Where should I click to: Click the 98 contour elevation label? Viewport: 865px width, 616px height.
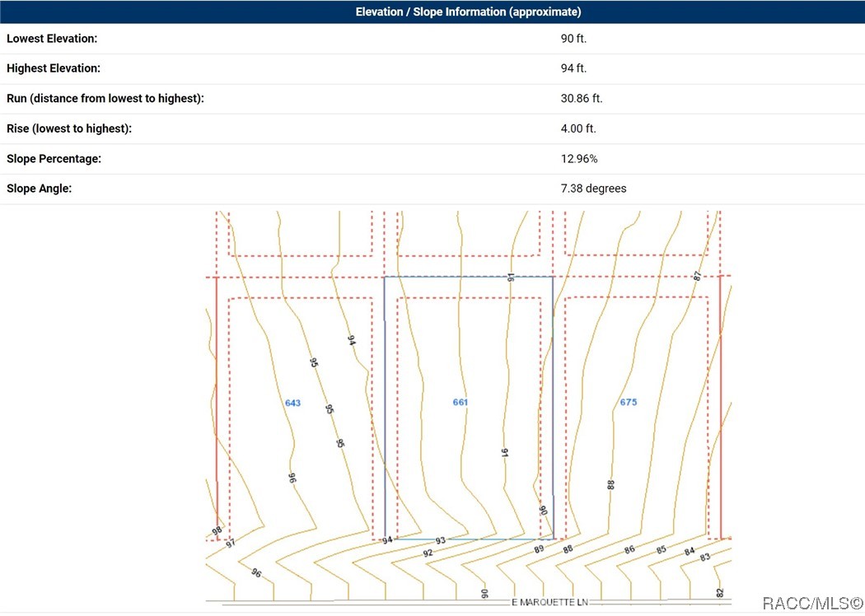pos(217,531)
